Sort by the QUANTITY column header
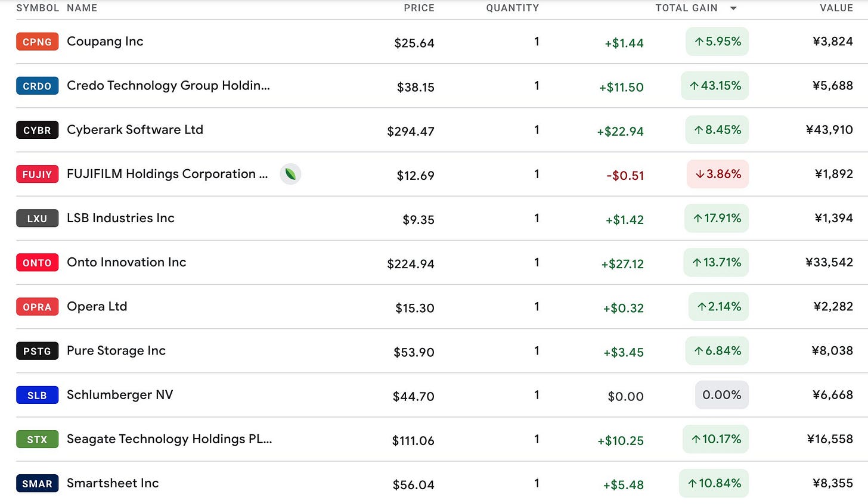This screenshot has width=868, height=504. click(513, 8)
